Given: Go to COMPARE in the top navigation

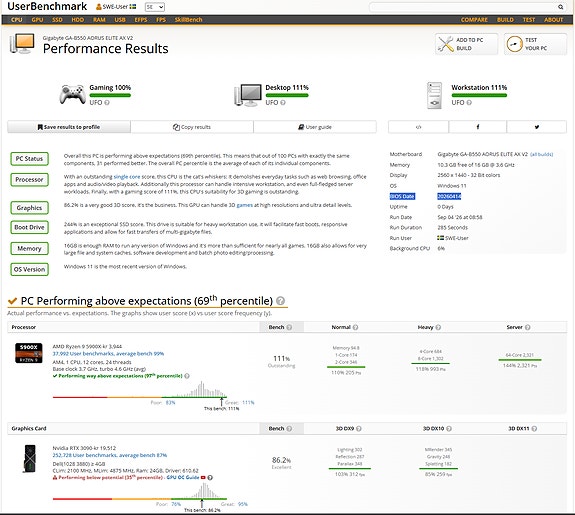Looking at the screenshot, I should point(474,20).
